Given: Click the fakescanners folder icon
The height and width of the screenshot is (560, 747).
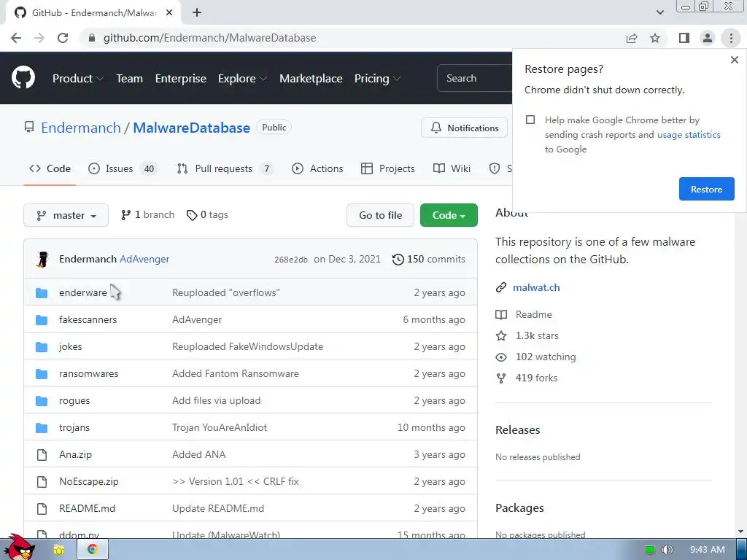Looking at the screenshot, I should click(x=42, y=320).
